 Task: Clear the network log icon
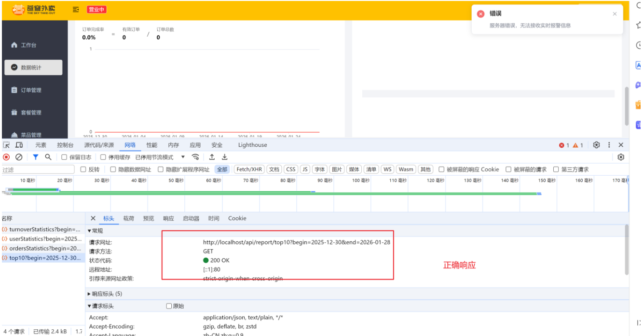tap(19, 157)
